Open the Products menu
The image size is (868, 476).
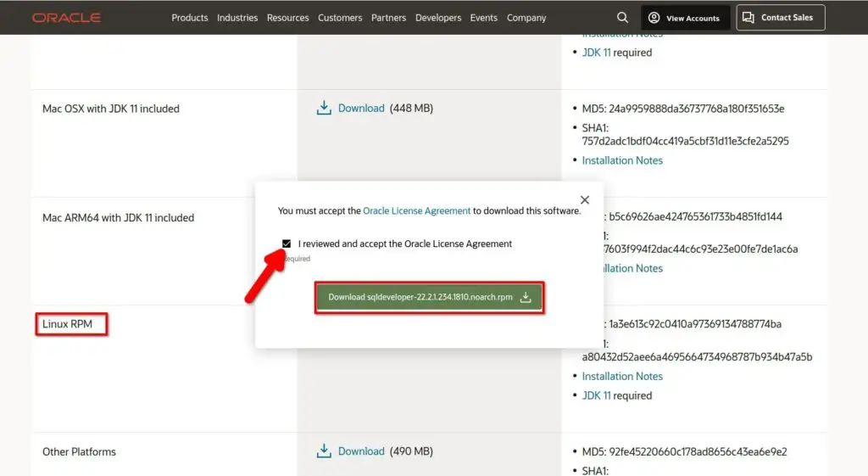pyautogui.click(x=190, y=18)
